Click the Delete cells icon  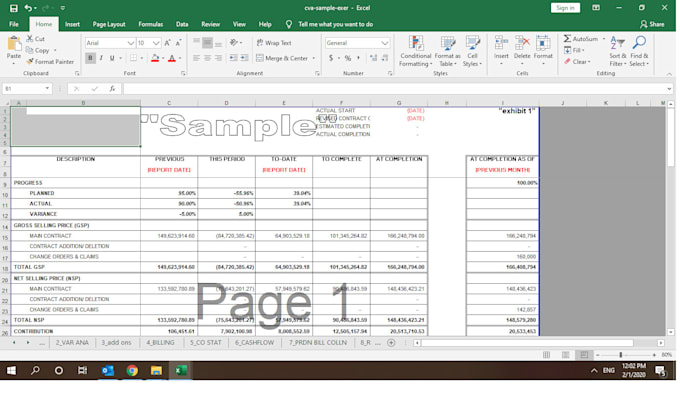click(522, 43)
